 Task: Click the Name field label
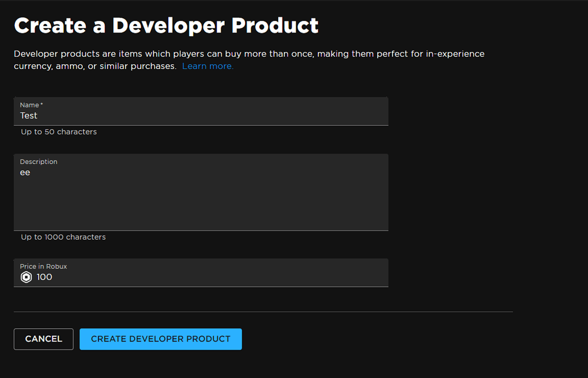coord(29,105)
